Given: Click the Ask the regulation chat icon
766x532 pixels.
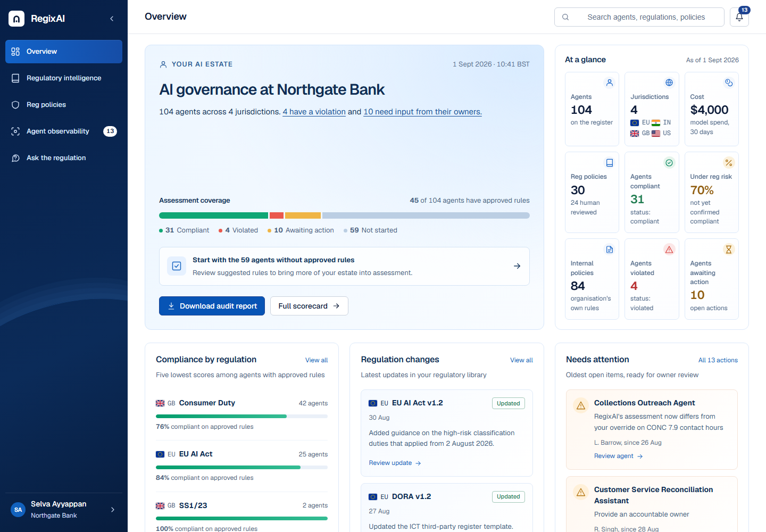Looking at the screenshot, I should pyautogui.click(x=15, y=158).
